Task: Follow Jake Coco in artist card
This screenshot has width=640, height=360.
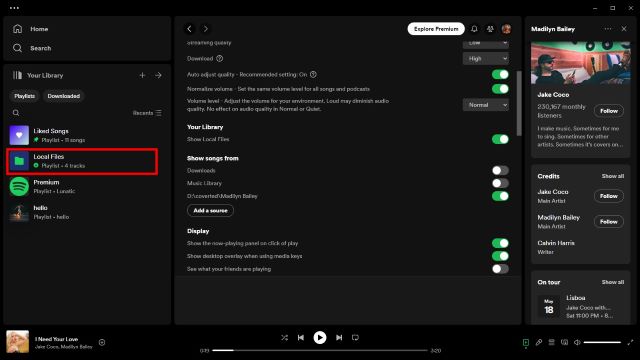Action: click(x=609, y=111)
